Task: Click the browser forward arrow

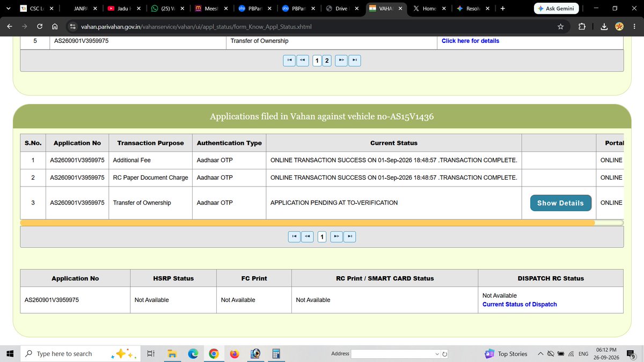Action: [x=25, y=26]
